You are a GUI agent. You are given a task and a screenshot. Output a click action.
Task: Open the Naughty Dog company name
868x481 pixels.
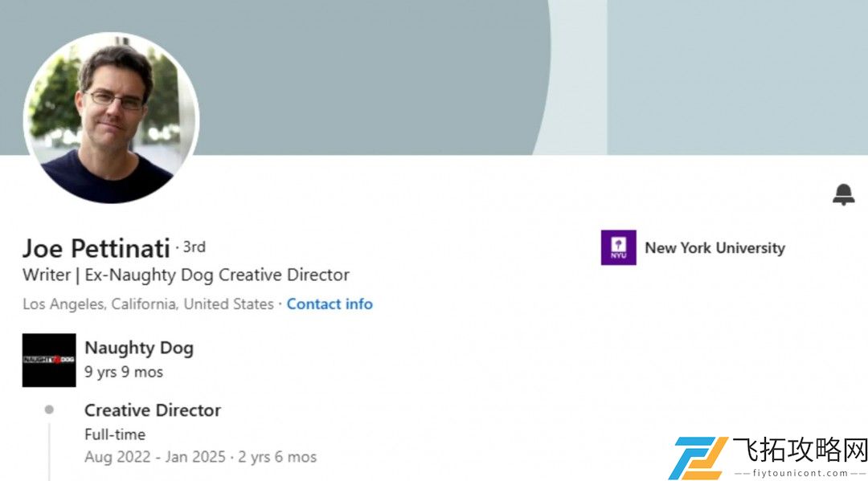(139, 348)
